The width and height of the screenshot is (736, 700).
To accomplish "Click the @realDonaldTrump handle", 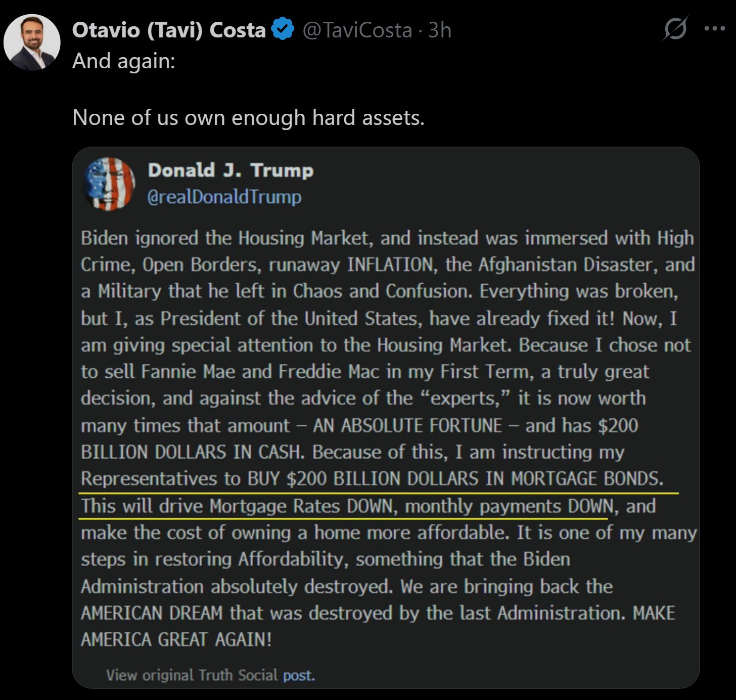I will [x=224, y=197].
